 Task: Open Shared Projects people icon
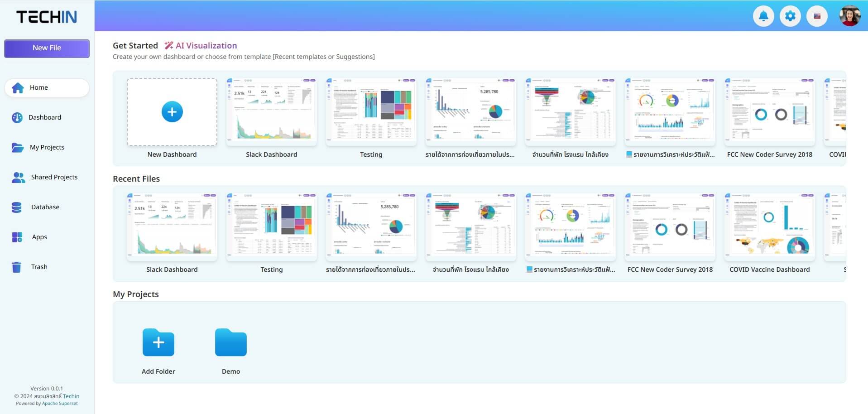(18, 177)
